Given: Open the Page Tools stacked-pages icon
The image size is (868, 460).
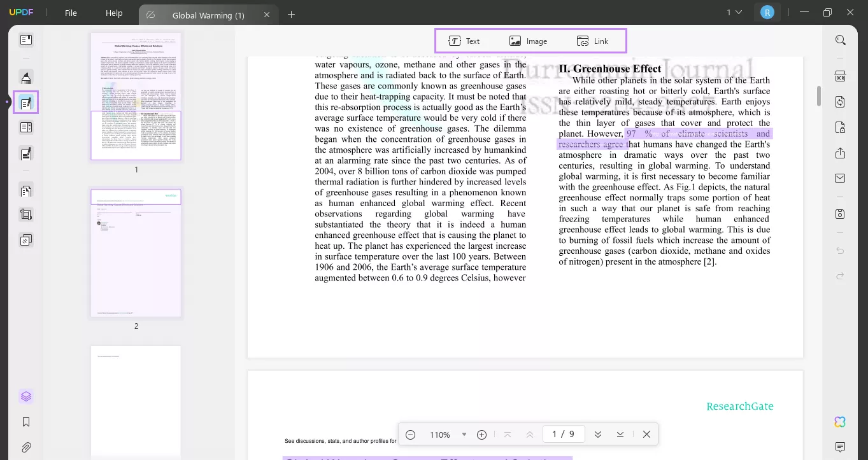Looking at the screenshot, I should (x=25, y=240).
